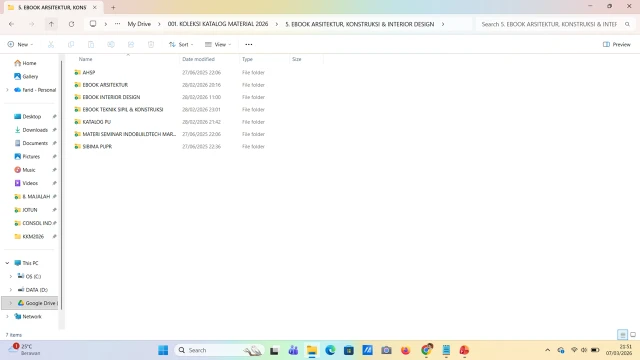This screenshot has height=360, width=640.
Task: Expand OS (C:) drive node
Action: click(11, 276)
